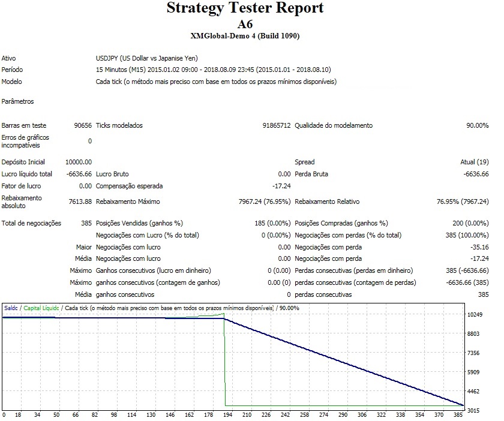This screenshot has width=504, height=421.
Task: Select "Negociações com Lucro (% do total)" label
Action: tap(147, 235)
